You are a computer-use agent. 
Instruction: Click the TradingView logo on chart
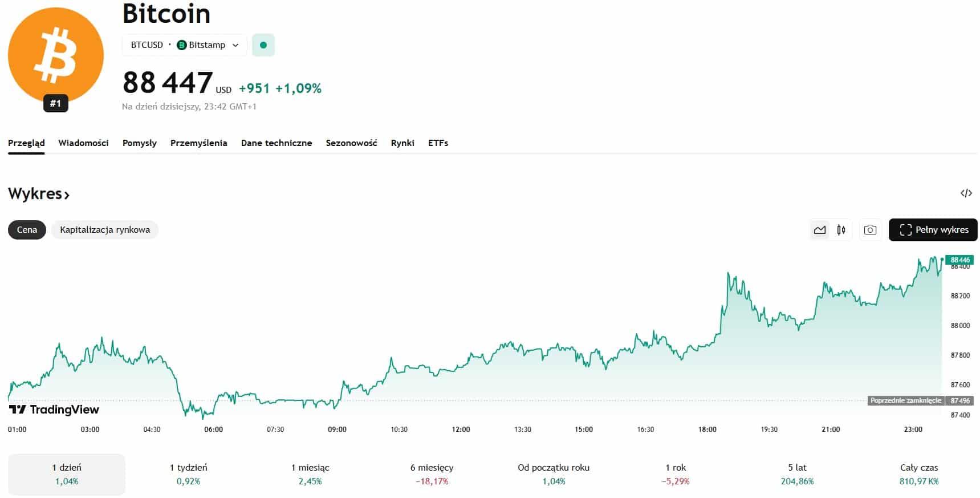[54, 410]
